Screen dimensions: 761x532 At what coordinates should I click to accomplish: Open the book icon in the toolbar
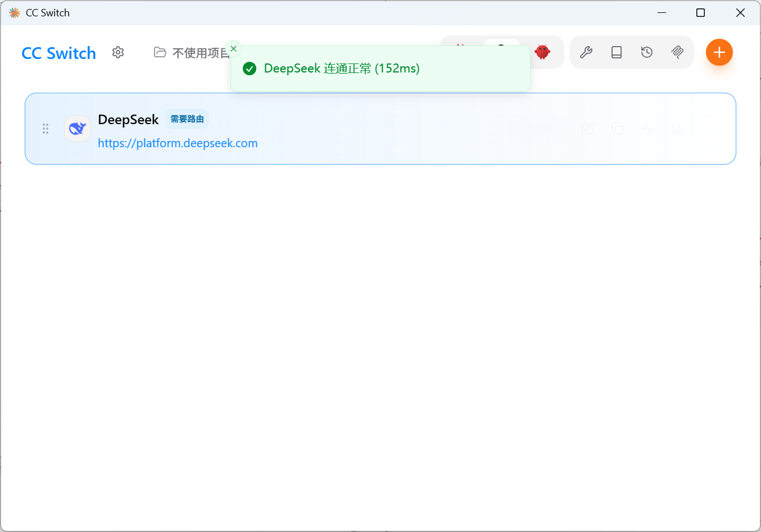click(617, 52)
